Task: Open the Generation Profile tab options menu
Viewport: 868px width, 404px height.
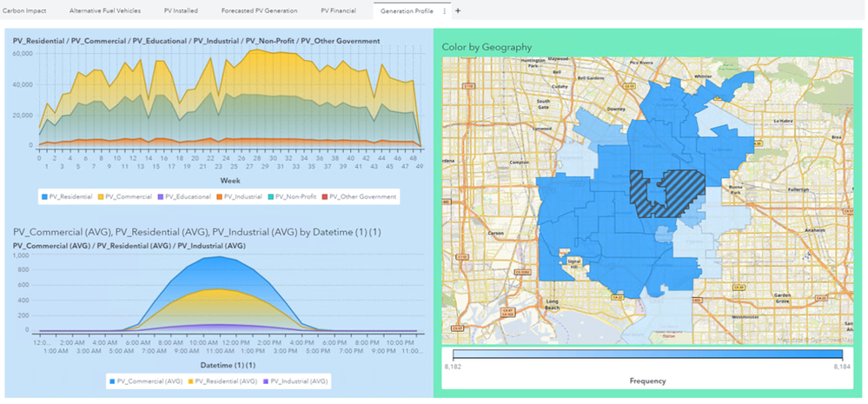Action: click(445, 11)
